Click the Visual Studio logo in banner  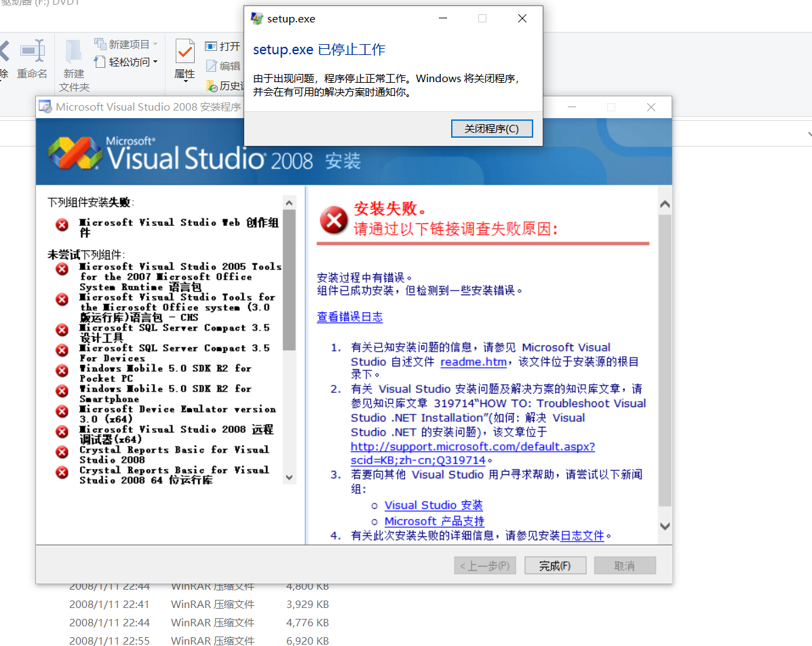point(75,152)
